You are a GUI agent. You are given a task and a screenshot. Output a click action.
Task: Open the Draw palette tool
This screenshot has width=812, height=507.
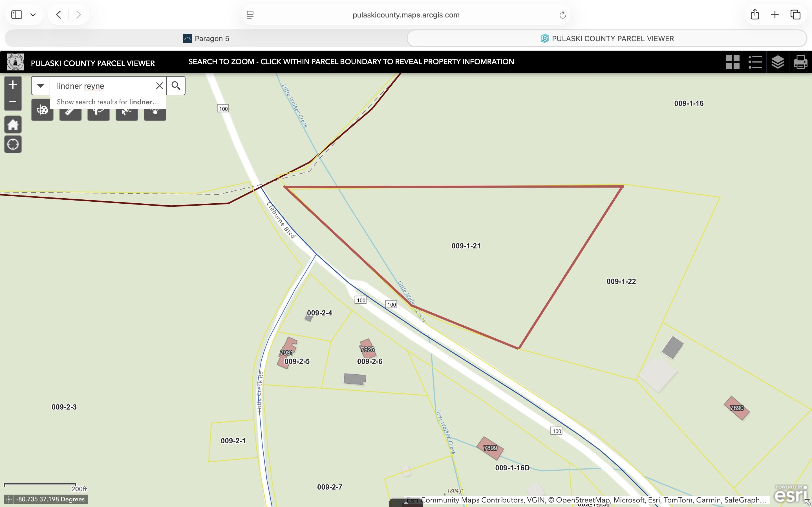coord(42,111)
